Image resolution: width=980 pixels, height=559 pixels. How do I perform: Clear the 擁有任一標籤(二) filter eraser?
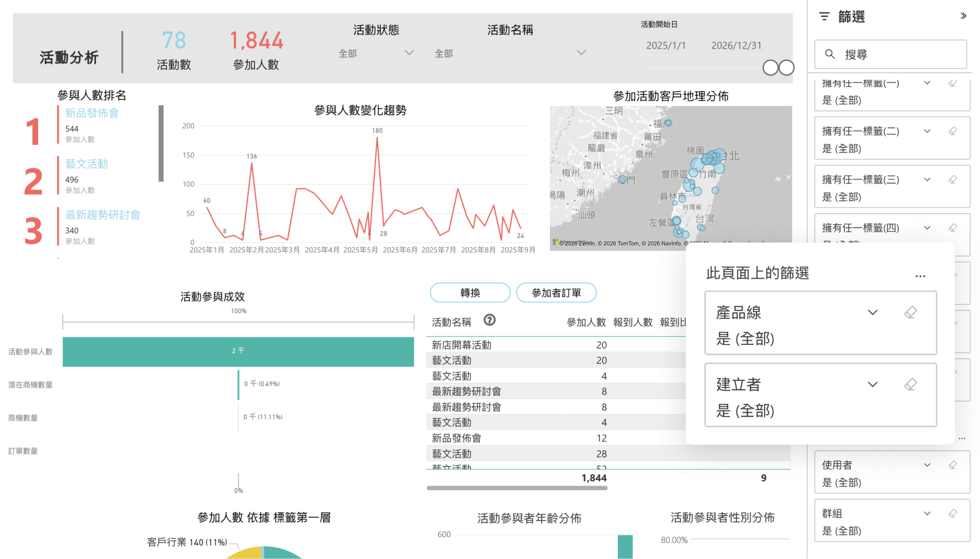952,131
